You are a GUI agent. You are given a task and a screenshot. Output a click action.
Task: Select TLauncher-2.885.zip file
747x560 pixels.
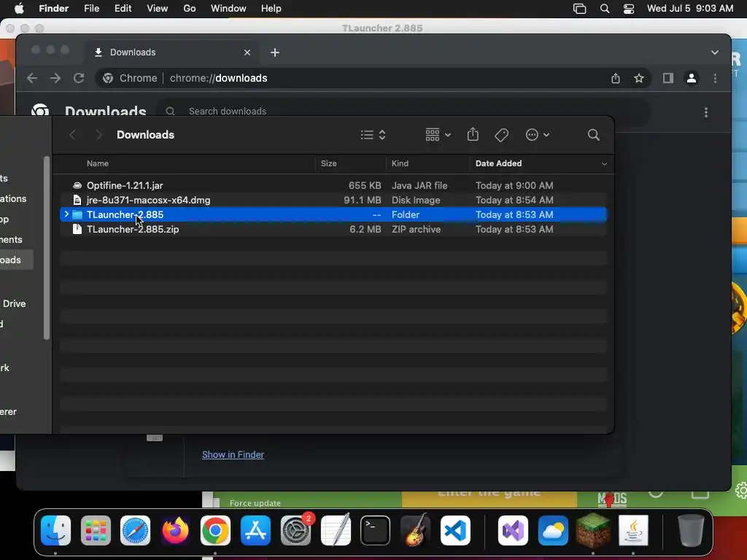(x=333, y=229)
